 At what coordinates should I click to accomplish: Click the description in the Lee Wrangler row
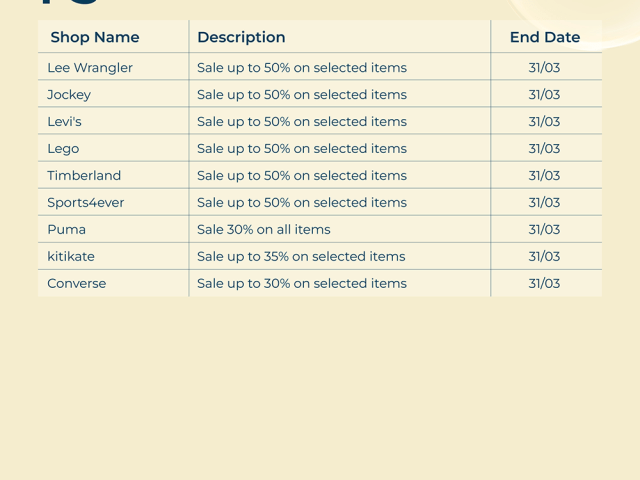(x=301, y=68)
